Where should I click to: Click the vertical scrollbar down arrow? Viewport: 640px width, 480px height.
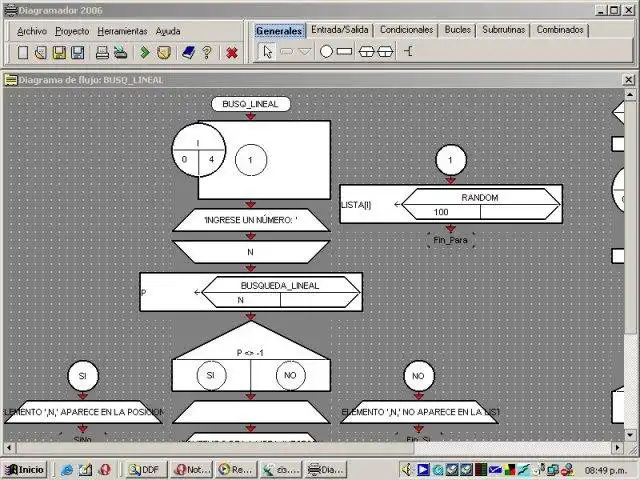point(629,436)
